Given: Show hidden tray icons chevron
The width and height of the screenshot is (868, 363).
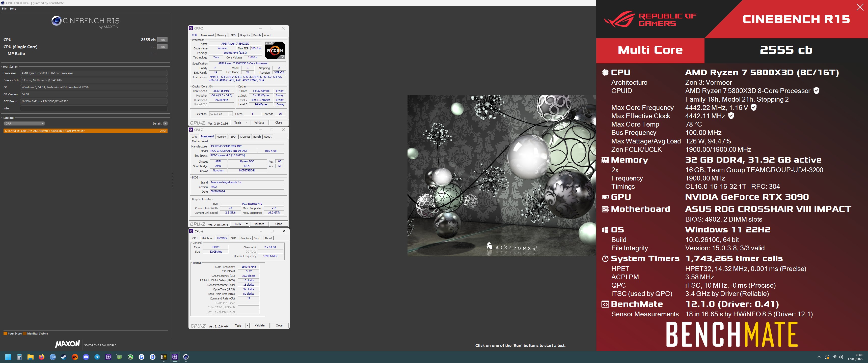Looking at the screenshot, I should click(819, 357).
